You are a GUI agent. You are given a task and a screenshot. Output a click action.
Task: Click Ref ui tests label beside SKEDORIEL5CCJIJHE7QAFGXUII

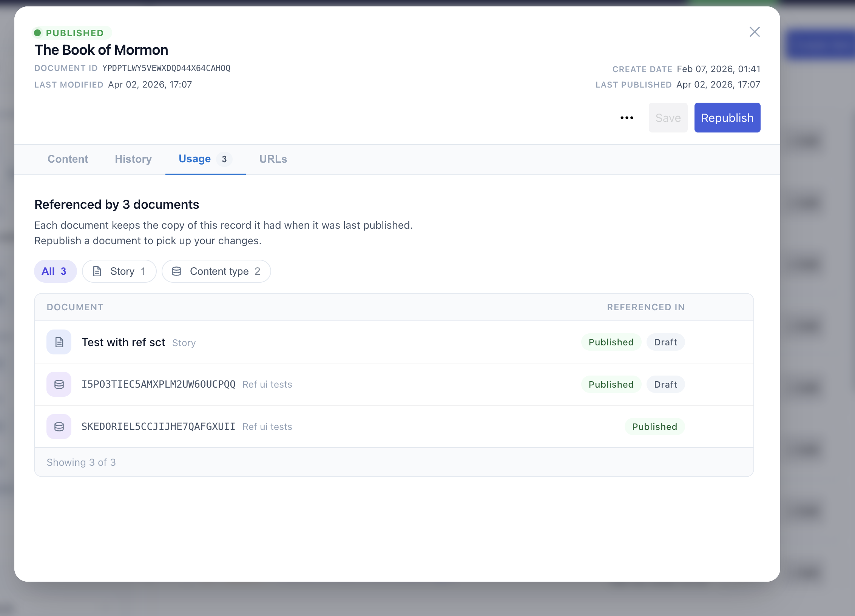point(267,427)
